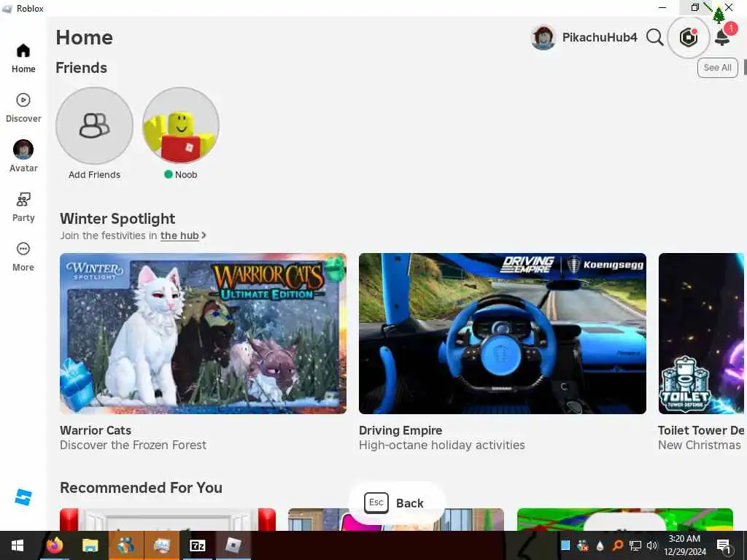This screenshot has height=560, width=747.
Task: Open the search magnifier icon
Action: (654, 37)
